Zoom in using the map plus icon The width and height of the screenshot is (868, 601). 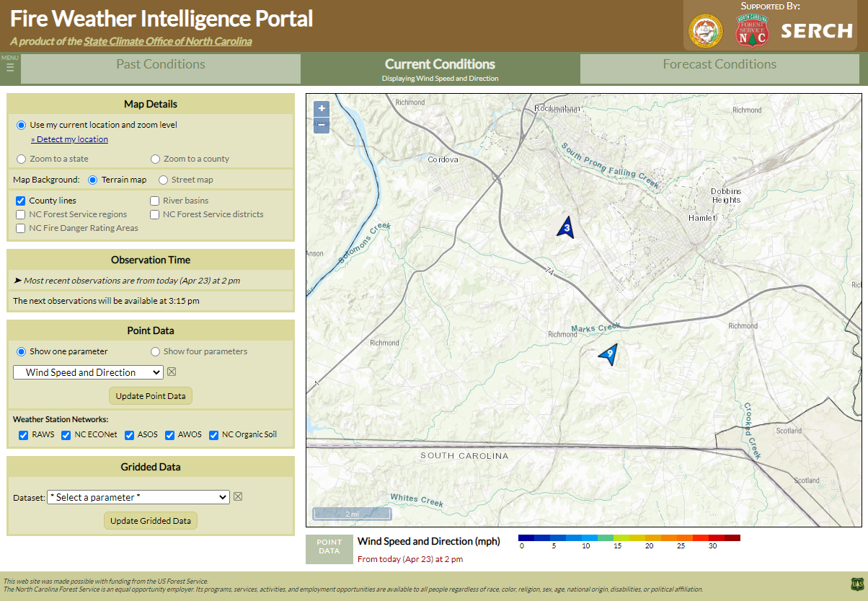coord(321,108)
